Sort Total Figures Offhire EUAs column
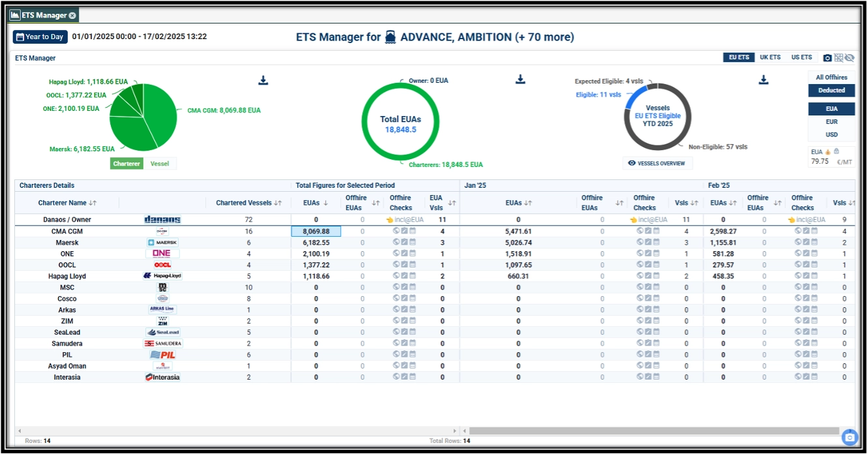Viewport: 868px width, 454px height. [x=362, y=203]
